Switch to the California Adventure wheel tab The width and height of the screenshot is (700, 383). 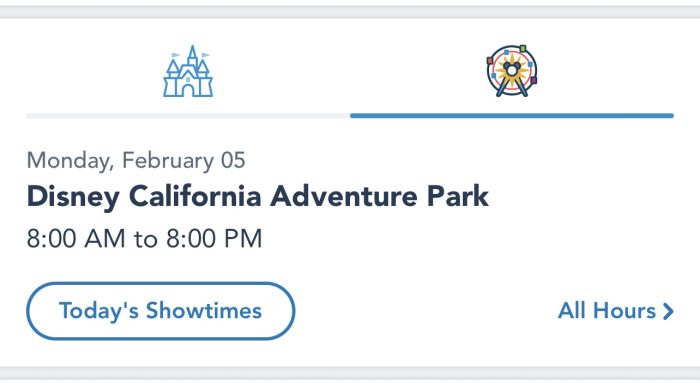[512, 78]
